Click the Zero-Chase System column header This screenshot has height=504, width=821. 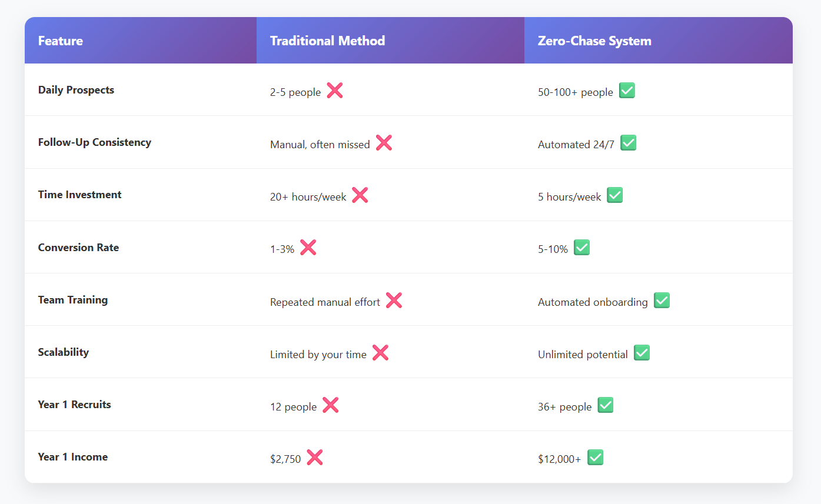(594, 41)
